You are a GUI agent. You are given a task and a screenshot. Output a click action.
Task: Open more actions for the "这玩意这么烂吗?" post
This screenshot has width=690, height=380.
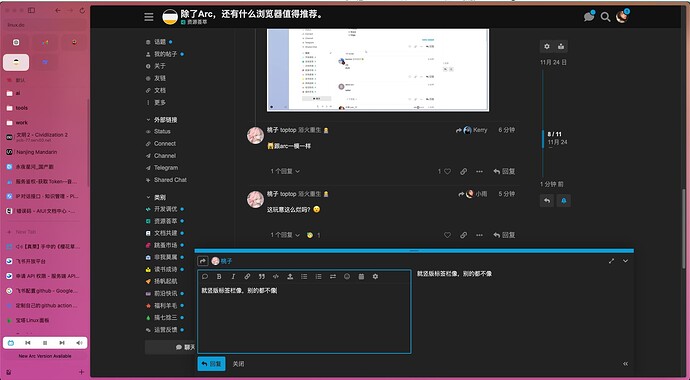point(479,235)
